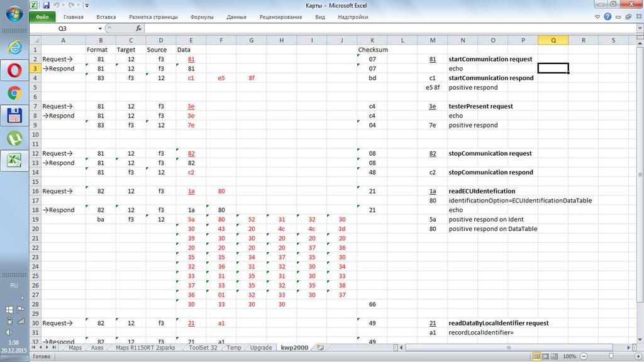Expand the Name Box dropdown
This screenshot has width=644, height=362.
pos(100,28)
